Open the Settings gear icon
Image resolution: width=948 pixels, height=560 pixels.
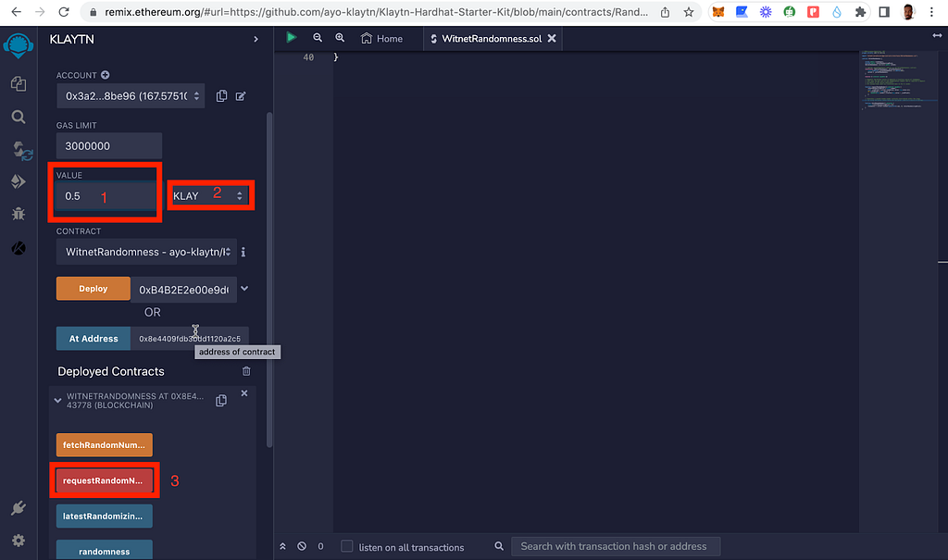click(x=19, y=540)
